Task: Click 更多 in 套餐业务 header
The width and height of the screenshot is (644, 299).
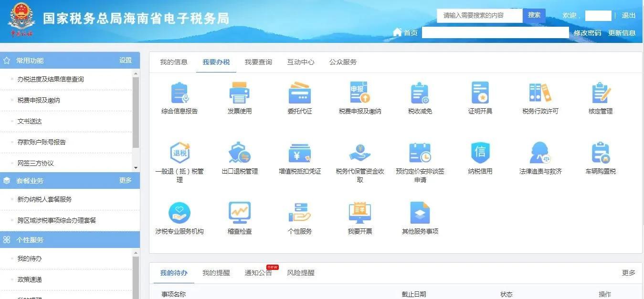Action: [126, 180]
